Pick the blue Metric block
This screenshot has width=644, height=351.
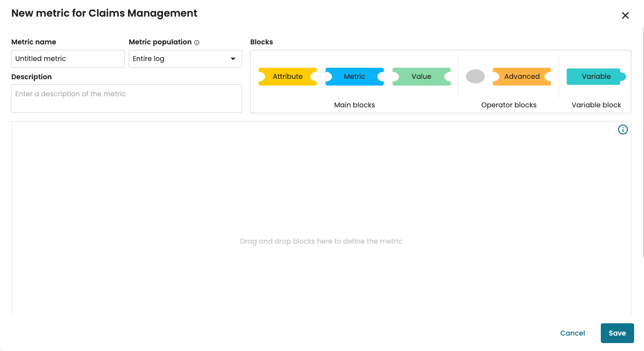point(354,76)
